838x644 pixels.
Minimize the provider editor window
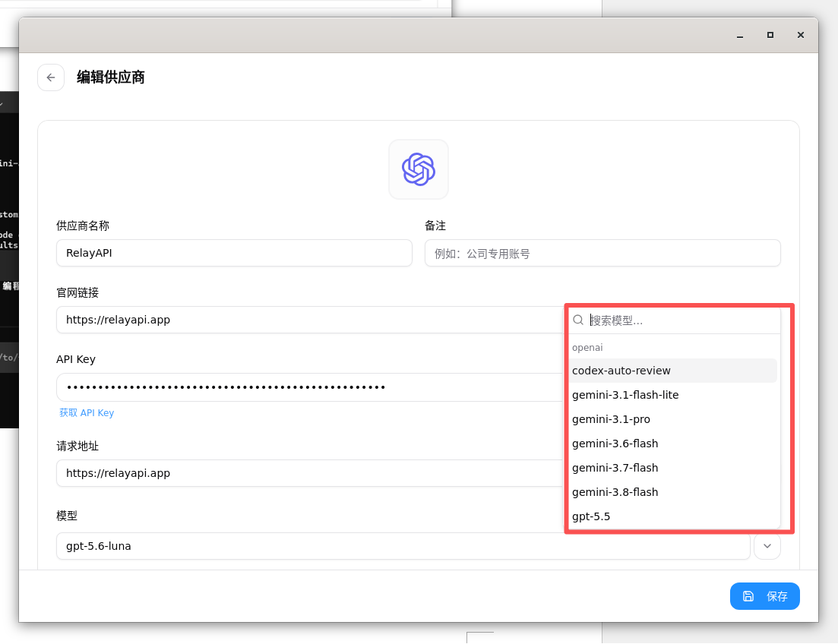(740, 35)
